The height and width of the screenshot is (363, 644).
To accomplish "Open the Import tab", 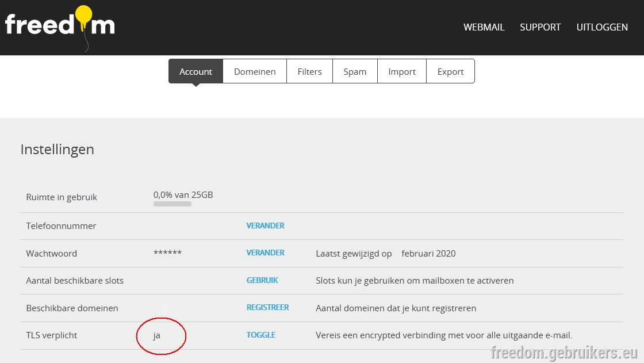I will coord(402,71).
